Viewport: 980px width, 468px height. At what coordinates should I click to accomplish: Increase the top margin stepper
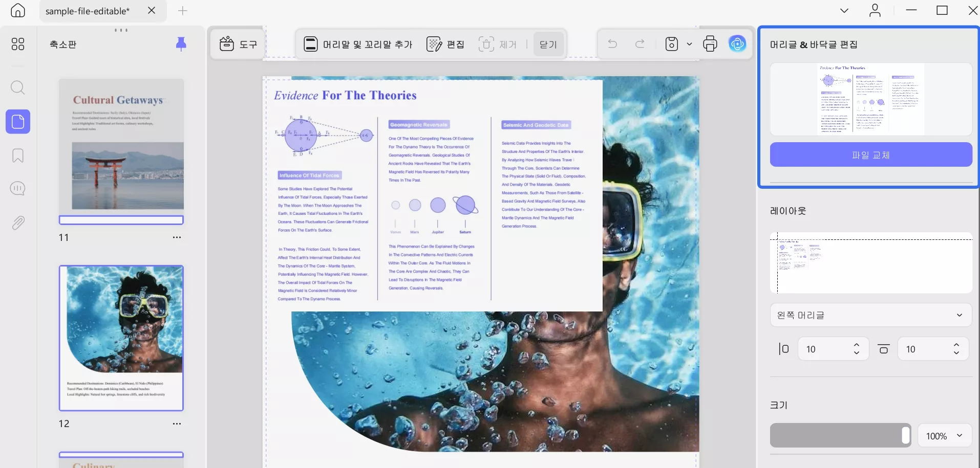956,345
